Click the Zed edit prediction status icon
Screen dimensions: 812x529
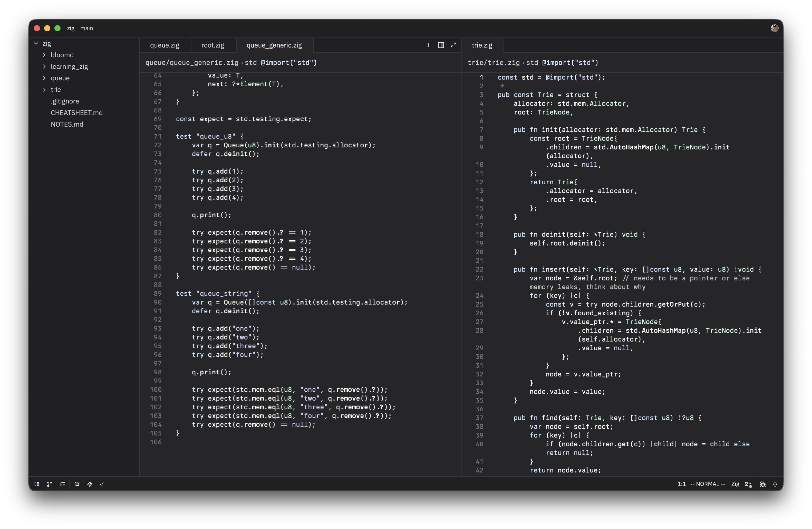click(748, 484)
